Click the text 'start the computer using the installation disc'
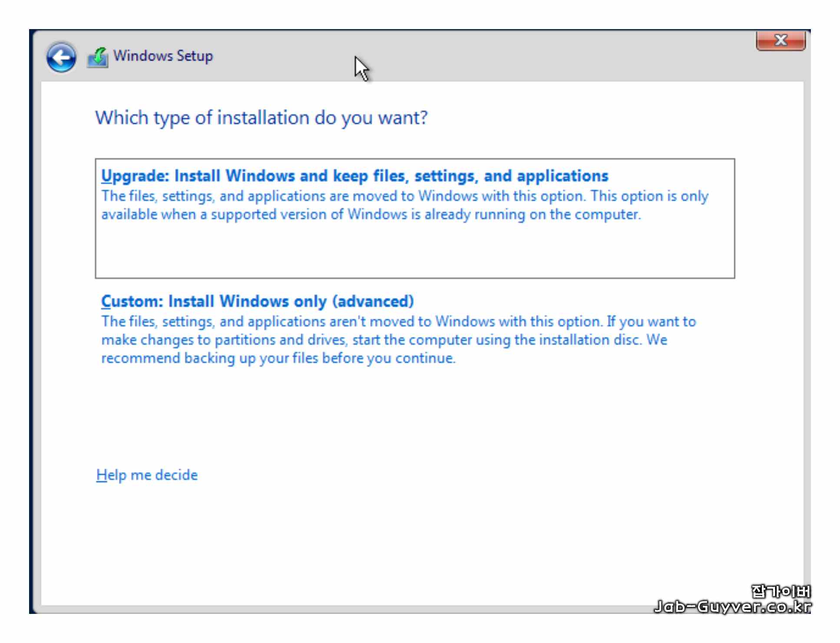840x643 pixels. 496,340
